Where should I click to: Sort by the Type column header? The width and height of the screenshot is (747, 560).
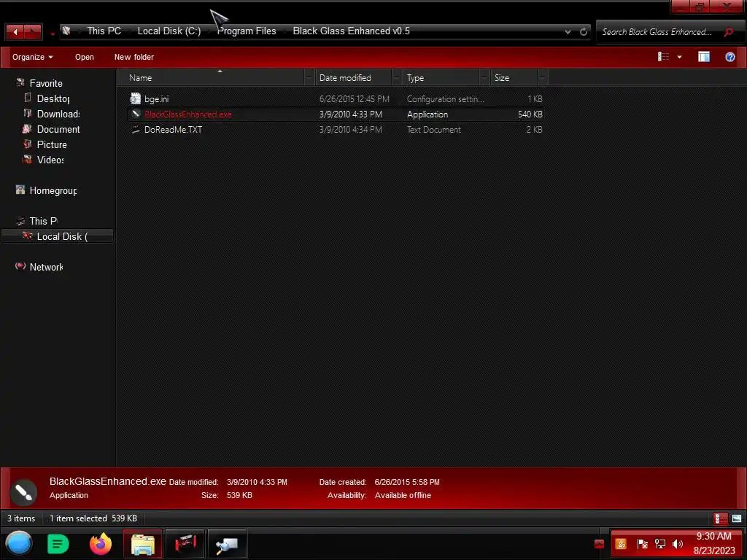click(x=441, y=77)
